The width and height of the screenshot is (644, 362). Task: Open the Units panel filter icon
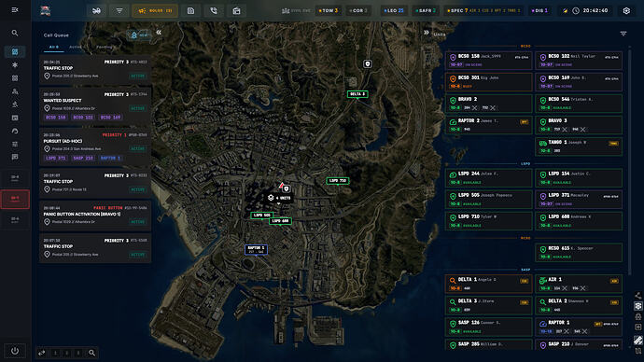(623, 34)
